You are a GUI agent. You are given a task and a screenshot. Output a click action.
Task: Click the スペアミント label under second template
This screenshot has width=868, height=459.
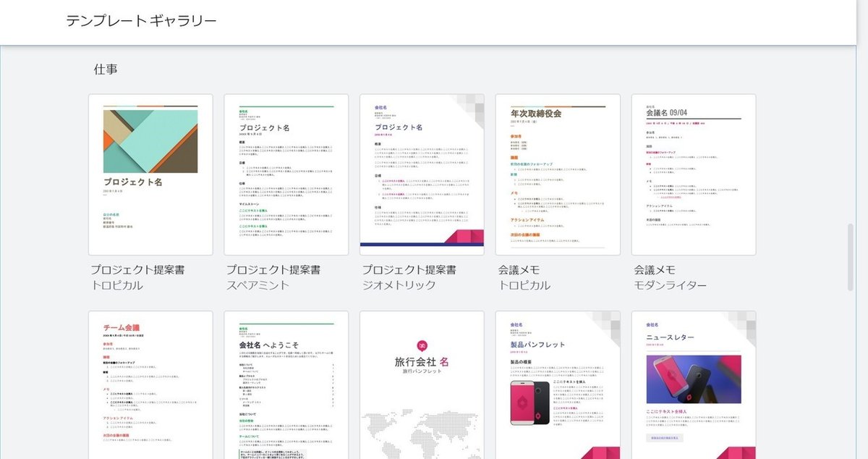[x=258, y=285]
